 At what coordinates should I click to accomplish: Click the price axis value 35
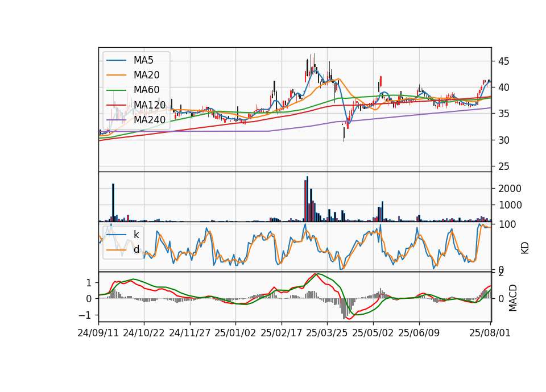(504, 114)
